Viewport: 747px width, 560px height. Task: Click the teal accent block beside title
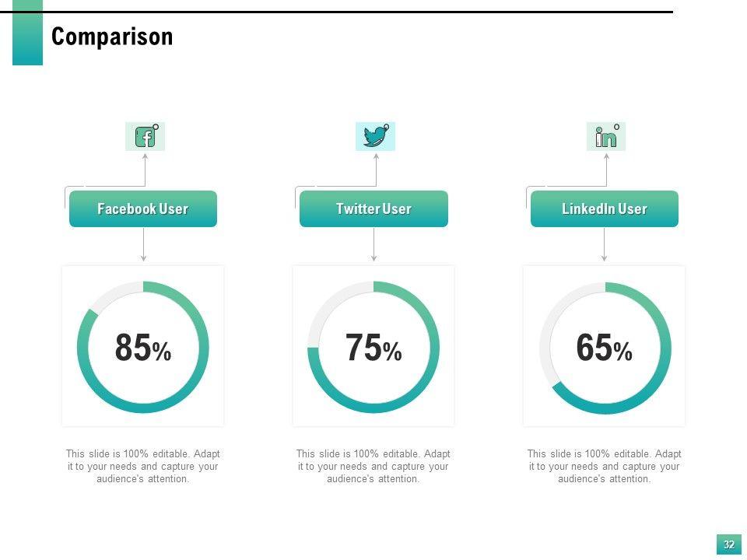(27, 33)
